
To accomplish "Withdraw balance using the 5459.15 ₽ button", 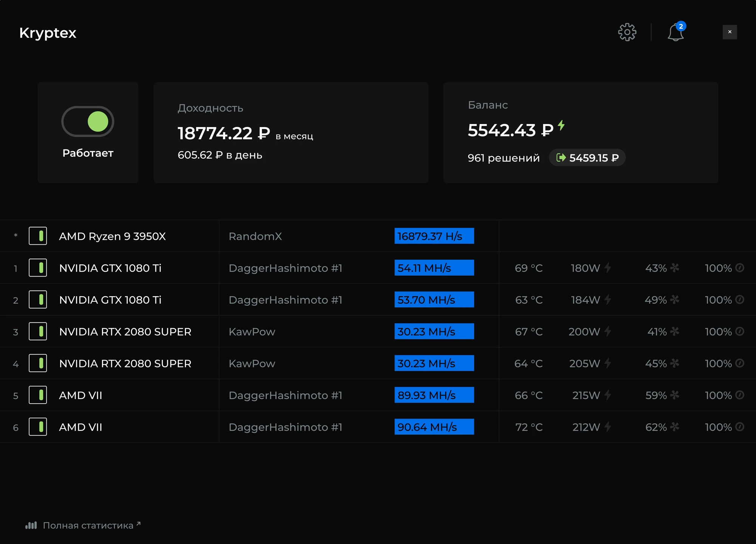I will tap(587, 158).
